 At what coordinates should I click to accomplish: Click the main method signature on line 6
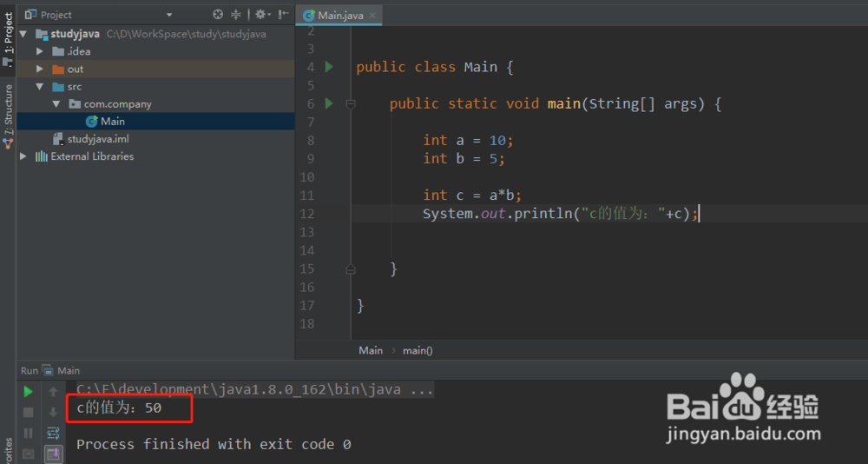[x=556, y=103]
